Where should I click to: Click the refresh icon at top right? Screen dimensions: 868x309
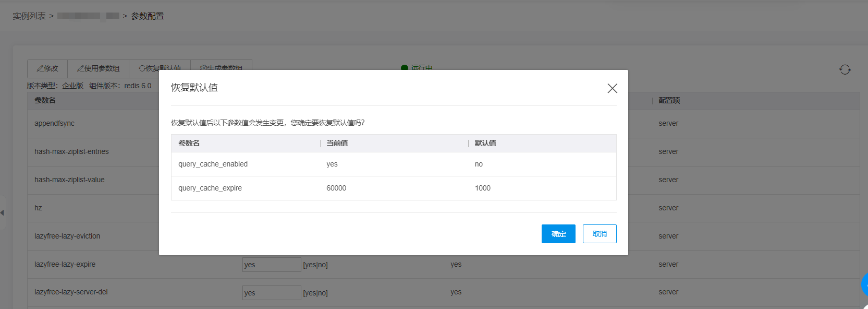pos(845,69)
